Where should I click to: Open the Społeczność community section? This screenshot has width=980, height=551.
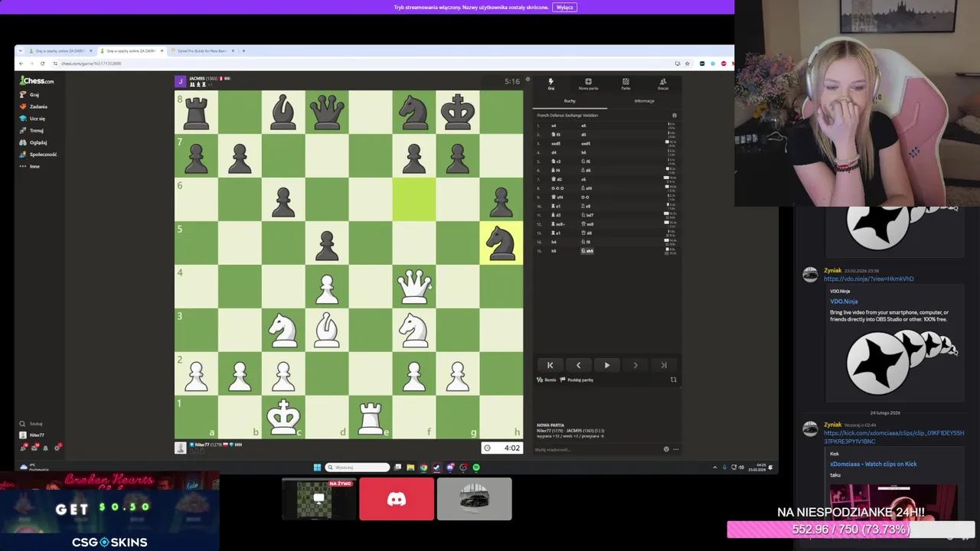pyautogui.click(x=38, y=154)
